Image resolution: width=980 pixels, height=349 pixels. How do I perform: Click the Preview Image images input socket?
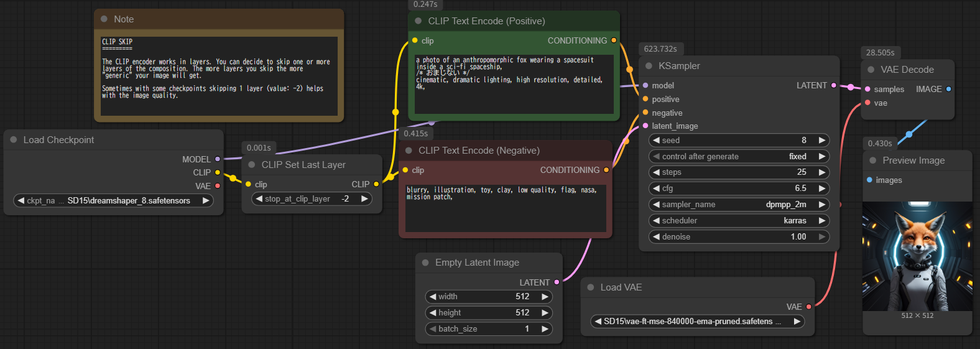[869, 180]
